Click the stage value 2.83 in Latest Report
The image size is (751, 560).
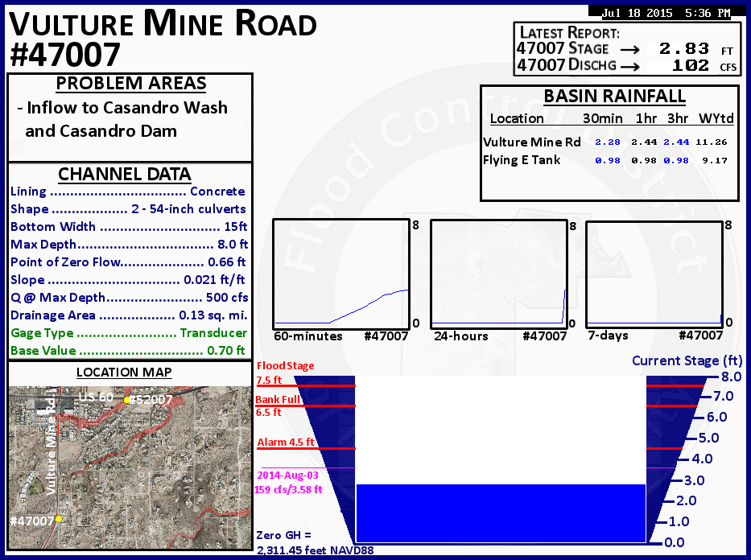click(684, 49)
